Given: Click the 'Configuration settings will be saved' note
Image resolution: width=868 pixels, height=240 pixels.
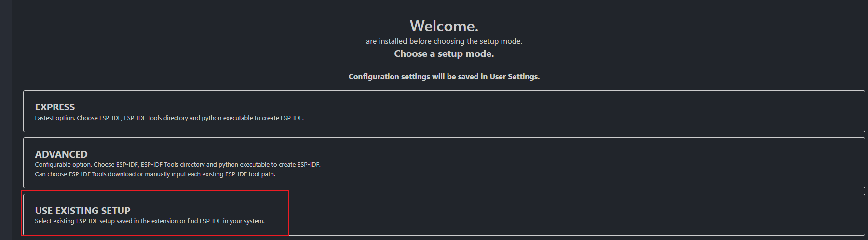Looking at the screenshot, I should click(444, 76).
